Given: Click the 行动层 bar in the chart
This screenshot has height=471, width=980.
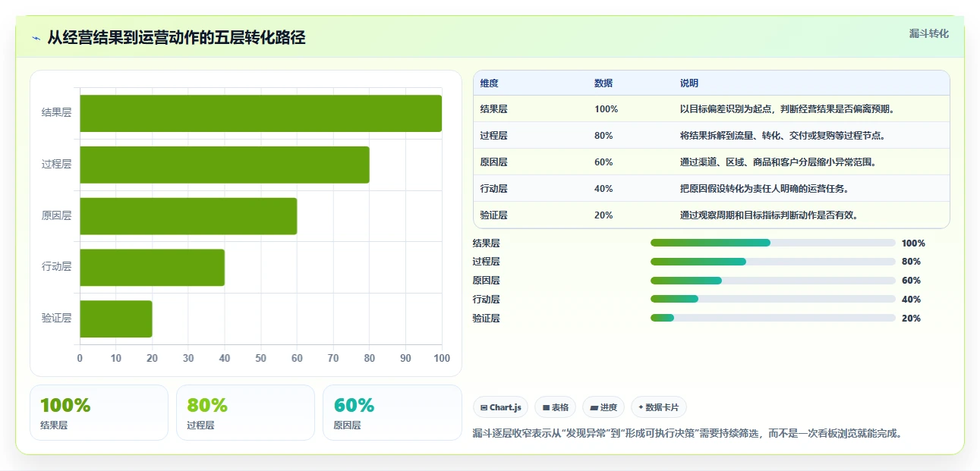Looking at the screenshot, I should (152, 267).
